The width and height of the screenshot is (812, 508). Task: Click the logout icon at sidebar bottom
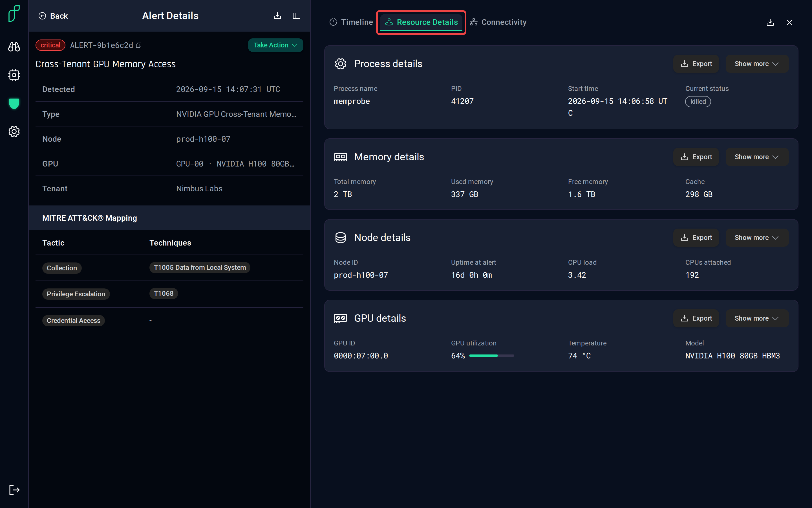[14, 490]
